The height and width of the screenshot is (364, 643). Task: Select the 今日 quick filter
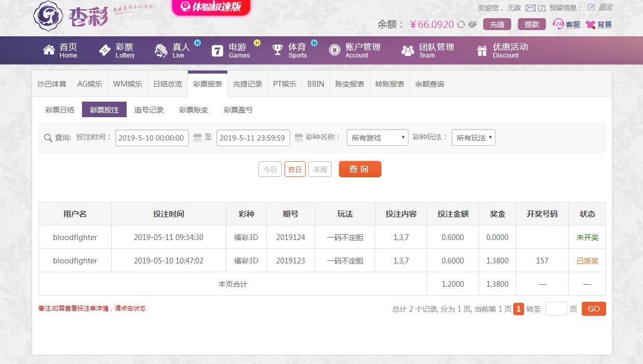[270, 170]
